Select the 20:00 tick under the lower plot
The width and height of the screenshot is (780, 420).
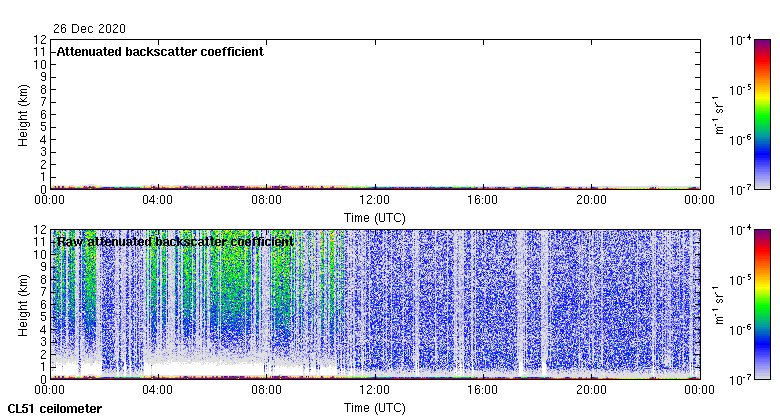point(590,389)
